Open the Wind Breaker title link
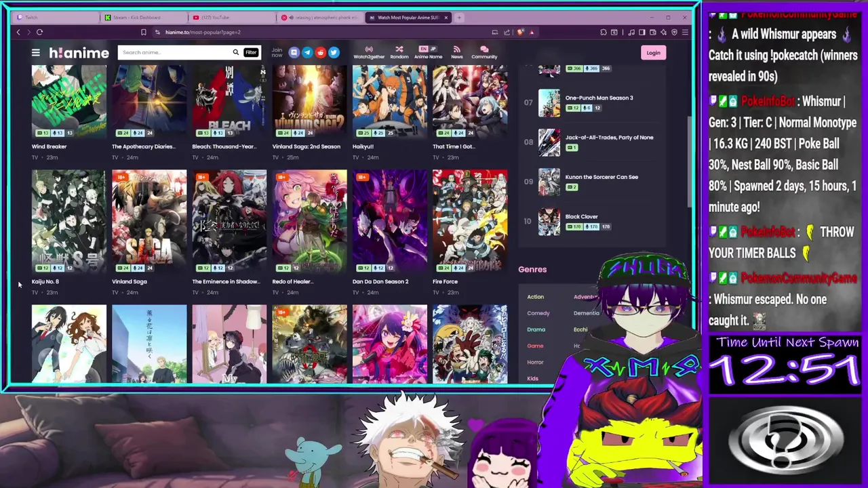The height and width of the screenshot is (488, 868). pos(49,146)
